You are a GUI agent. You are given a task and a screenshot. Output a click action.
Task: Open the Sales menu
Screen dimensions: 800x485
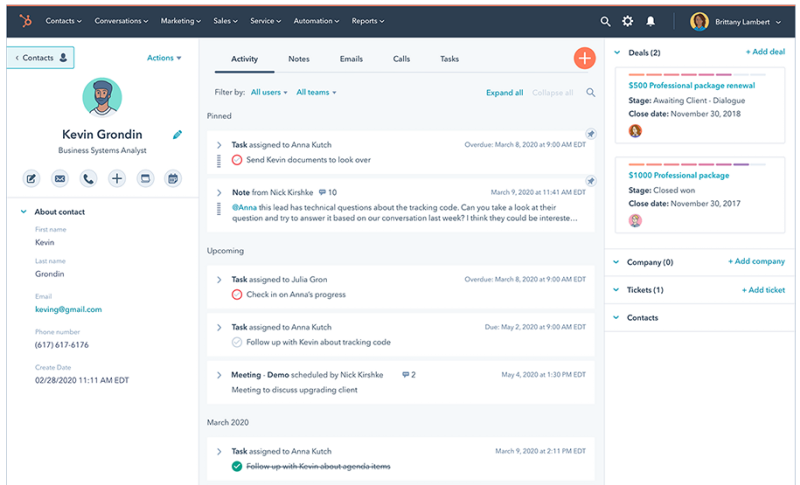[x=226, y=21]
